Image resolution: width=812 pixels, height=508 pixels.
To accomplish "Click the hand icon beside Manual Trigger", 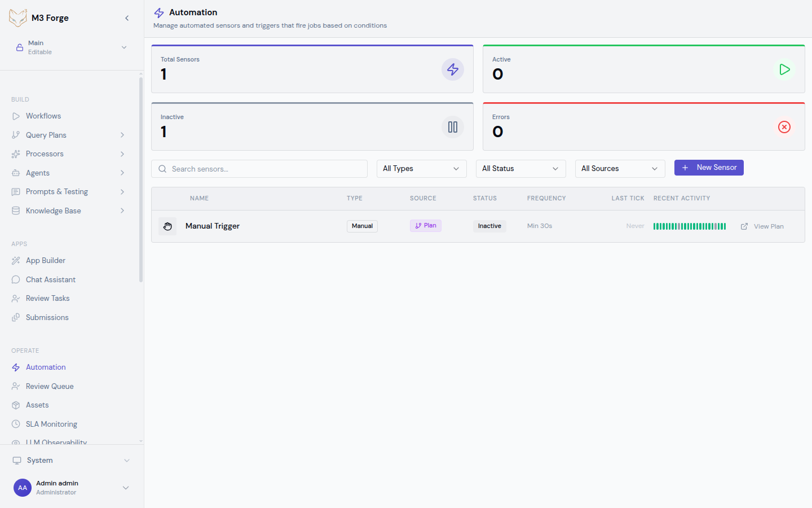I will [167, 226].
